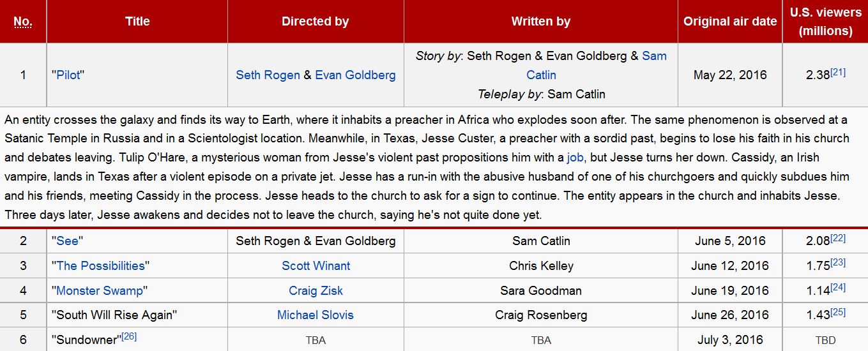Open citation reference 21
868x351 pixels.
pyautogui.click(x=838, y=72)
